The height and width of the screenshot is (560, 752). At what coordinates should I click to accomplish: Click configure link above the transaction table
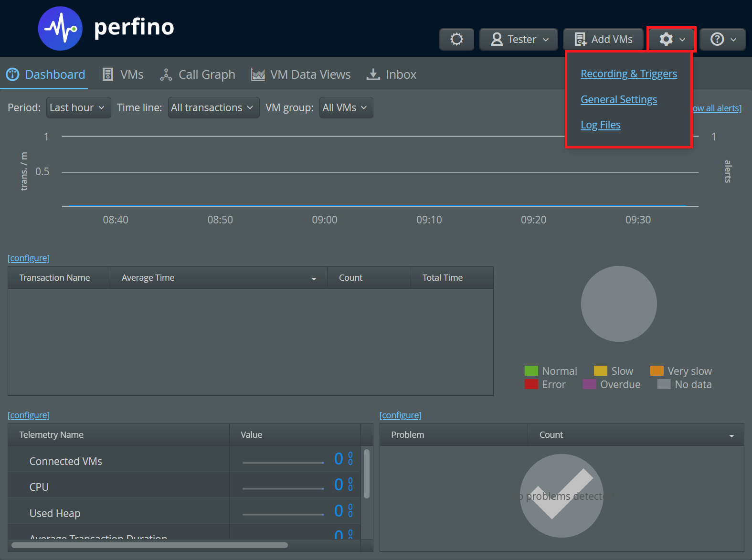(29, 258)
